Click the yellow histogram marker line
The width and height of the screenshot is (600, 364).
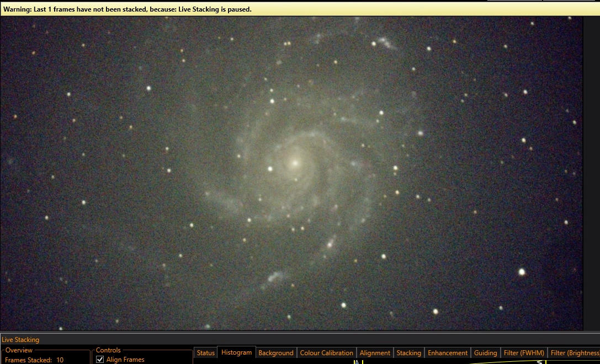click(x=362, y=362)
